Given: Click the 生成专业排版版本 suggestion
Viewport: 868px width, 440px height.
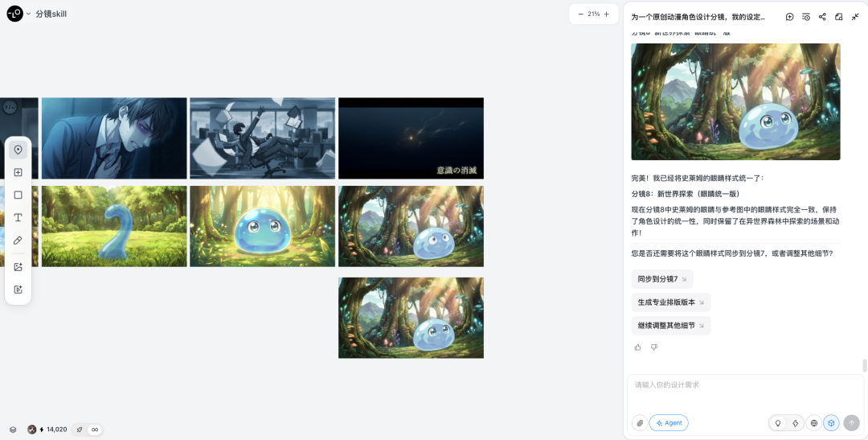Looking at the screenshot, I should point(670,302).
